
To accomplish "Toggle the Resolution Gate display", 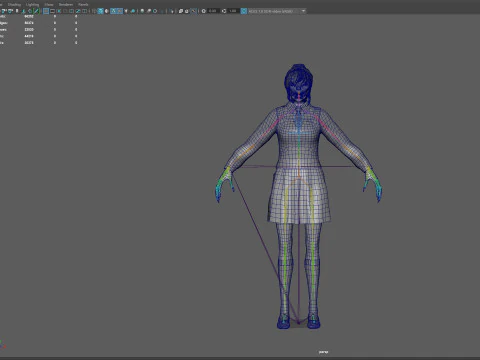I will pos(59,11).
